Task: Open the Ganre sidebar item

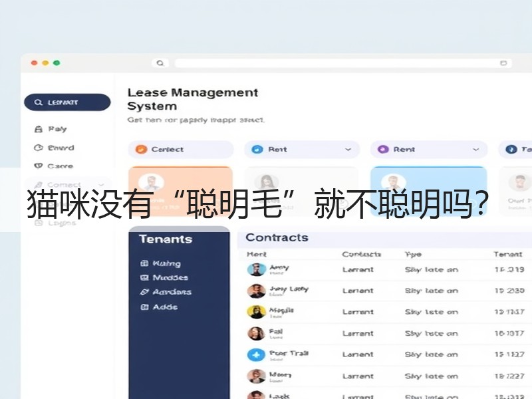Action: pyautogui.click(x=60, y=166)
